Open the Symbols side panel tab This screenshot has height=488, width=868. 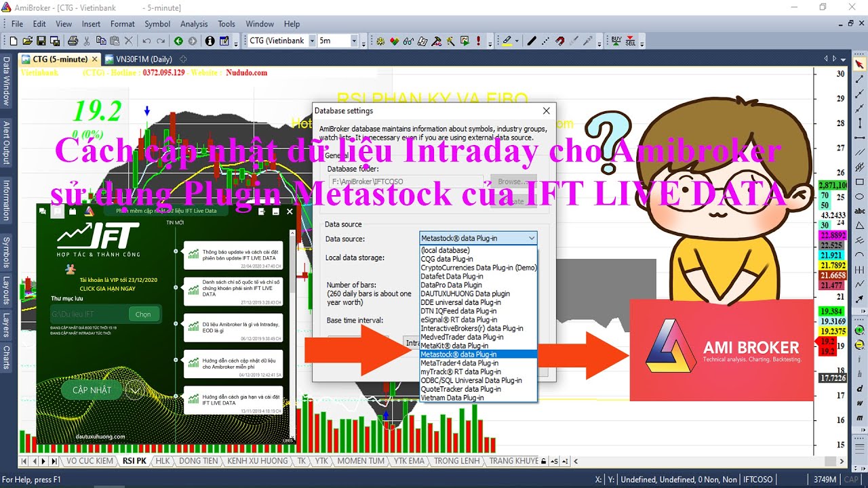(x=6, y=252)
